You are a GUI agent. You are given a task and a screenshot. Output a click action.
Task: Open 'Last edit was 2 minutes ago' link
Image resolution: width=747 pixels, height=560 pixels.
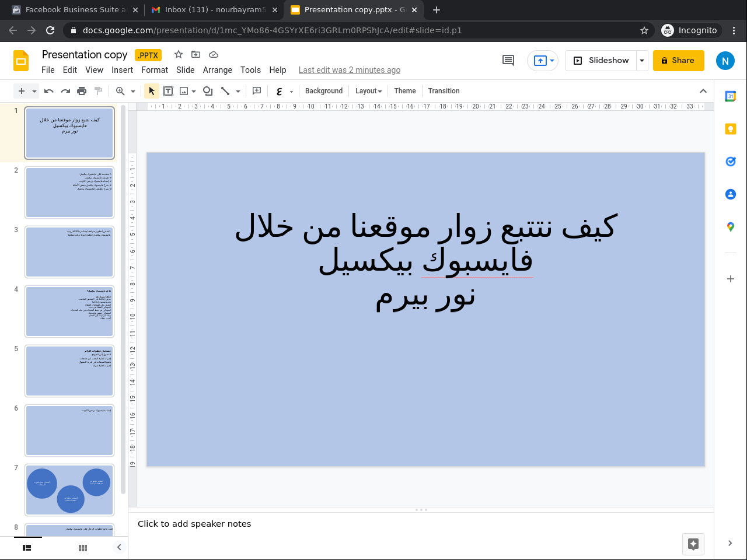[350, 70]
